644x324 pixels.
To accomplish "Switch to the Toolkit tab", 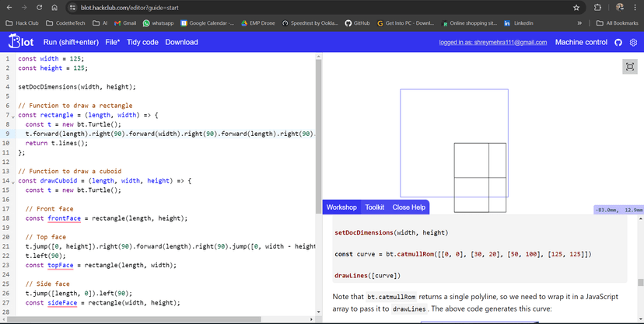I will pos(375,207).
